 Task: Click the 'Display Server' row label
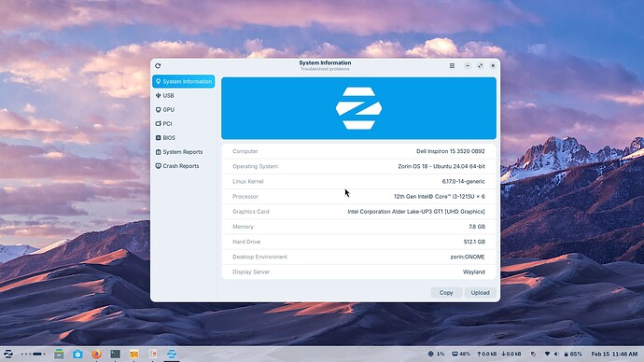(251, 272)
